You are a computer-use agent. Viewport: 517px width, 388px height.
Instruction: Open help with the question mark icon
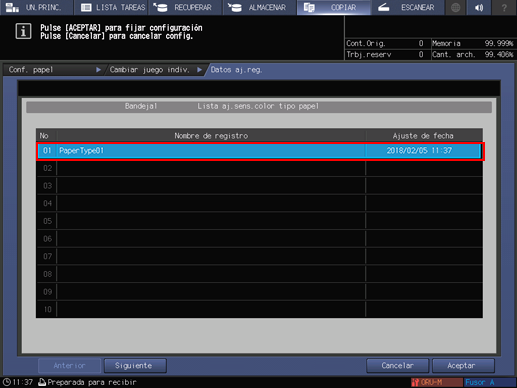504,7
